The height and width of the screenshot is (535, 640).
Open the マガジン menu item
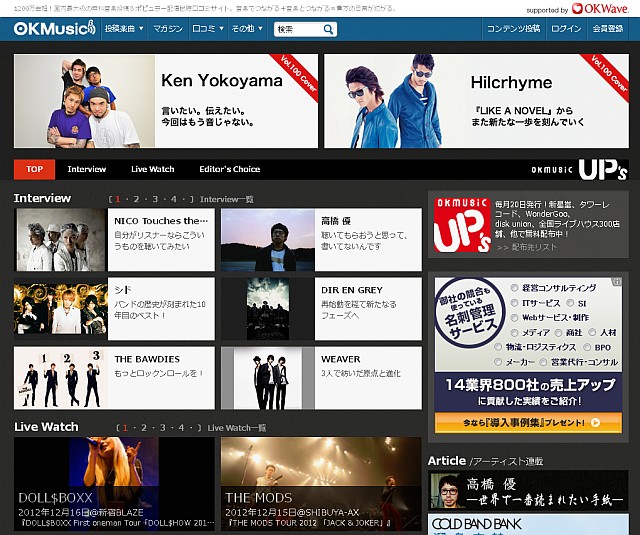[168, 29]
